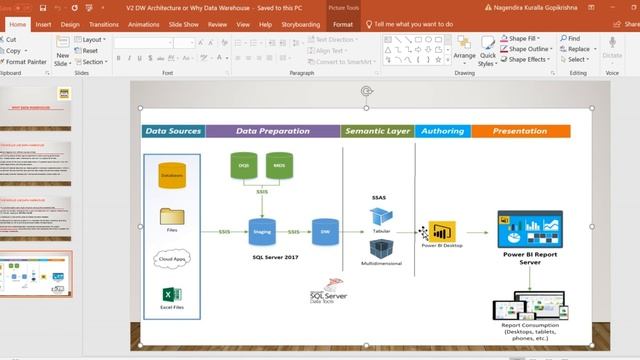
Task: Select the Format Painter tool
Action: (x=22, y=62)
